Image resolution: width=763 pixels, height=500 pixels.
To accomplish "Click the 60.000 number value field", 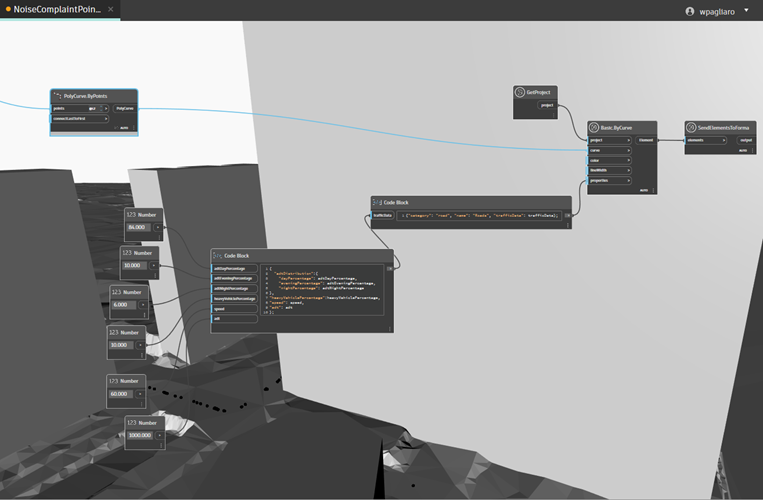I will coord(124,394).
